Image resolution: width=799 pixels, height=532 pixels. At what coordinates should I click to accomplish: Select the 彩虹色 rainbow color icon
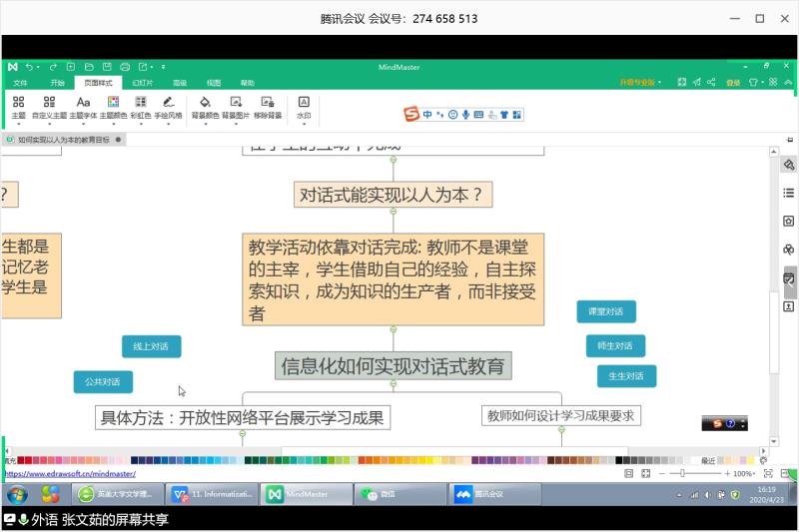[x=141, y=102]
